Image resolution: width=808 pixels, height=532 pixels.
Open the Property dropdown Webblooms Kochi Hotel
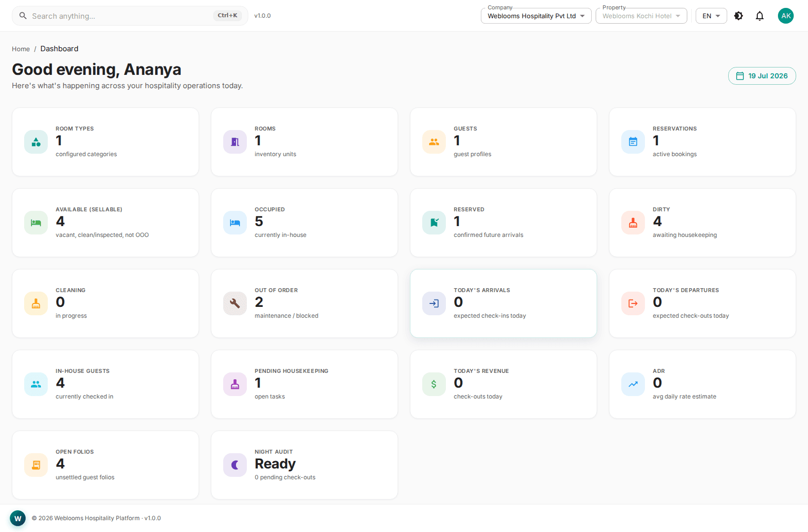point(641,16)
